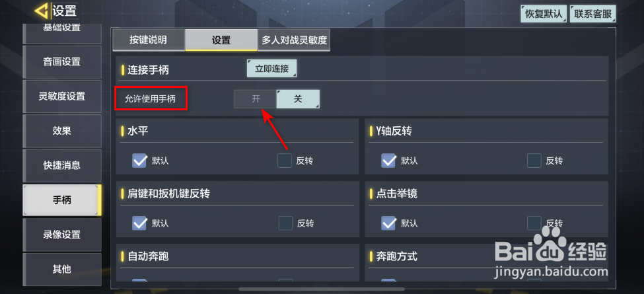Image resolution: width=644 pixels, height=294 pixels.
Task: Check 默认 under 肩键和扳机键反转
Action: 139,223
